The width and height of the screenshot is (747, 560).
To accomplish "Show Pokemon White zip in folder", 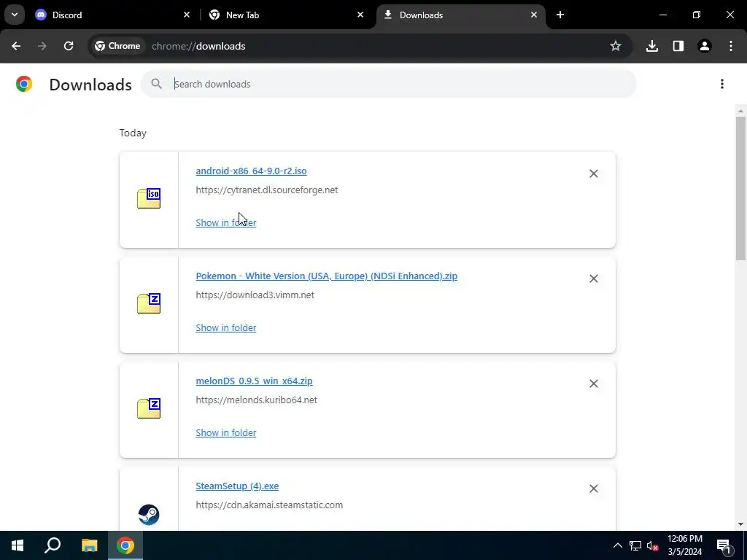I will point(226,327).
